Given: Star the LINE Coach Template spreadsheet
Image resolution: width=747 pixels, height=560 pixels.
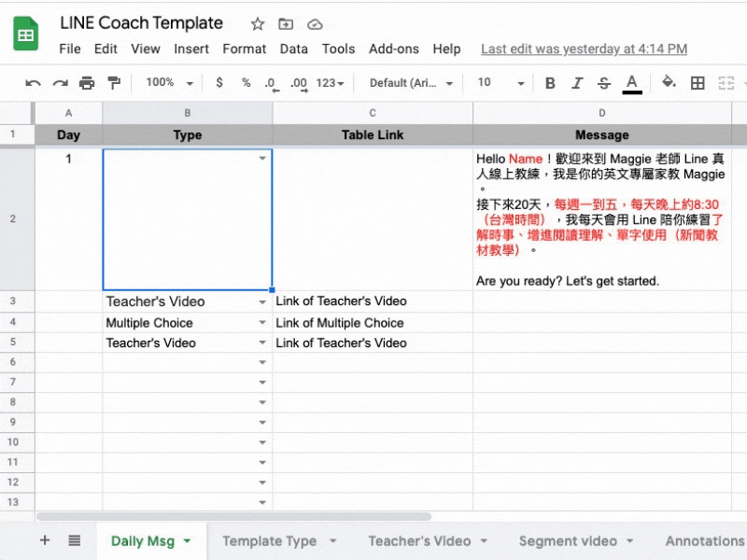Looking at the screenshot, I should (x=257, y=23).
